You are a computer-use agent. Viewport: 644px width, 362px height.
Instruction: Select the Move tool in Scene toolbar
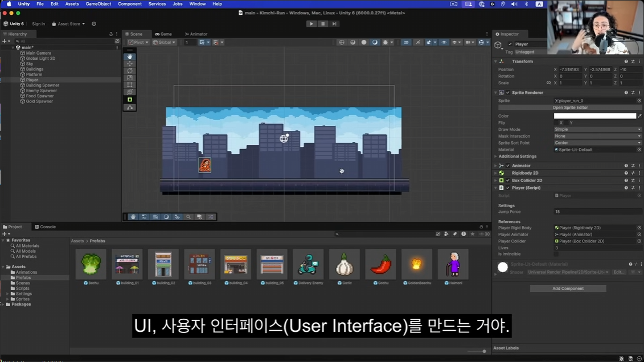point(130,64)
